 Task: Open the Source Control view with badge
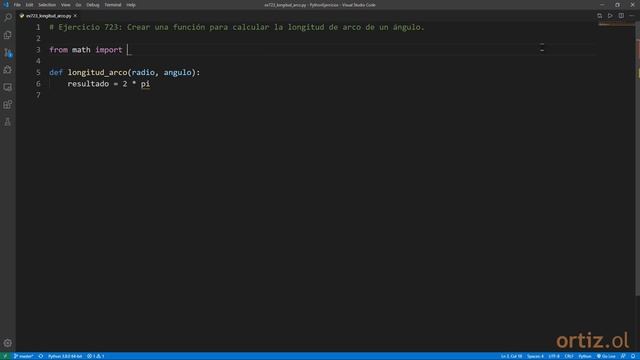[8, 53]
